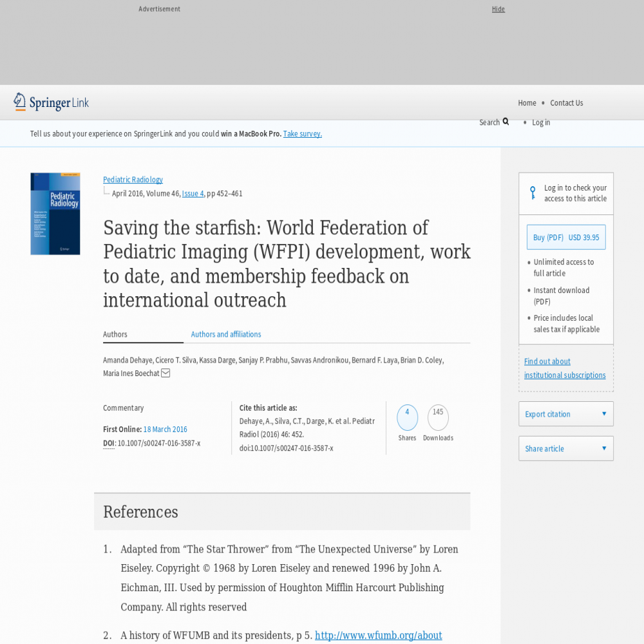Click author name Kassa Darge

217,360
